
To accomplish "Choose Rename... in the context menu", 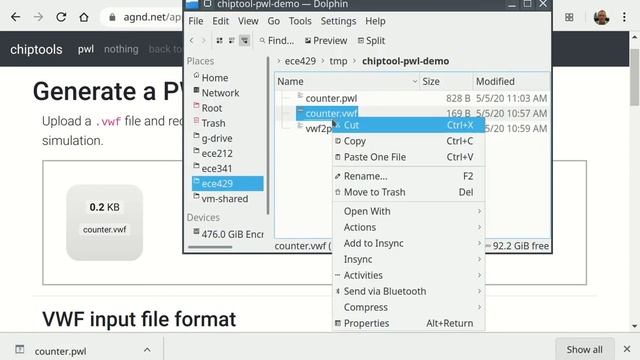I will [x=409, y=176].
